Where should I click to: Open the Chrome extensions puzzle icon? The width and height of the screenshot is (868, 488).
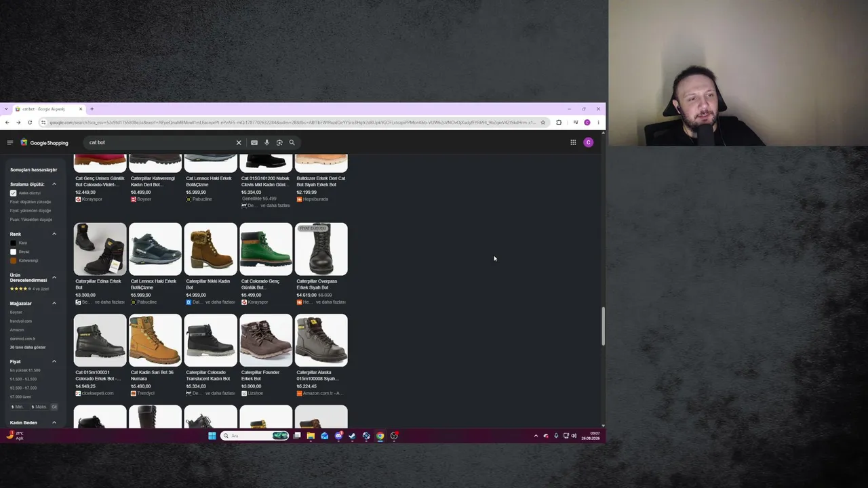(x=559, y=123)
